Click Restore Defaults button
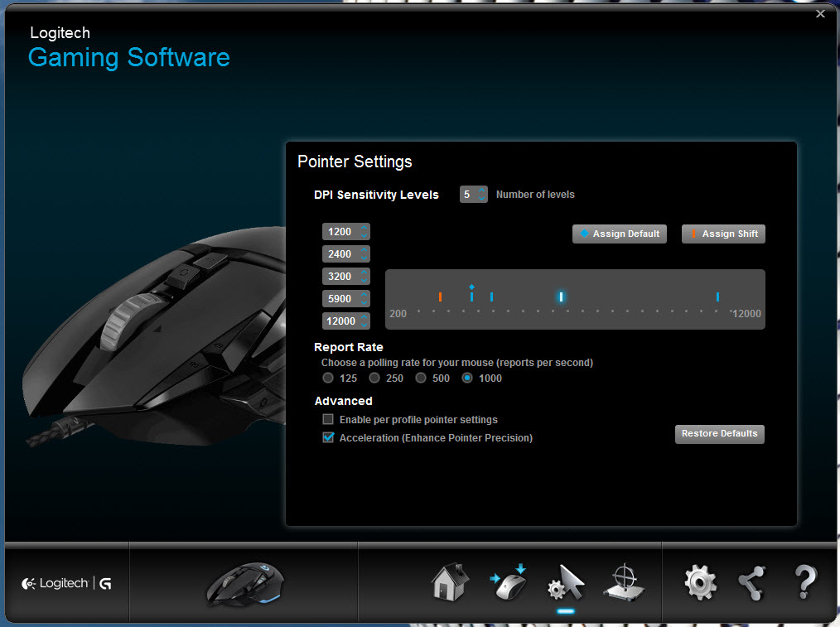This screenshot has height=627, width=840. point(719,434)
